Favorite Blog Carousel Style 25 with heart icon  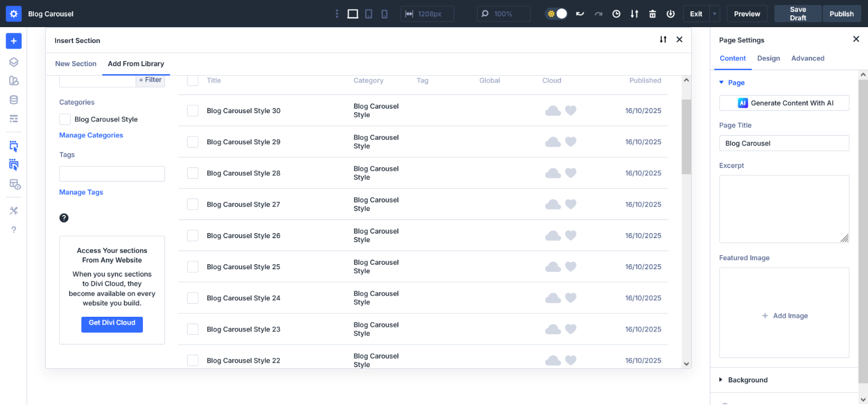(x=571, y=266)
